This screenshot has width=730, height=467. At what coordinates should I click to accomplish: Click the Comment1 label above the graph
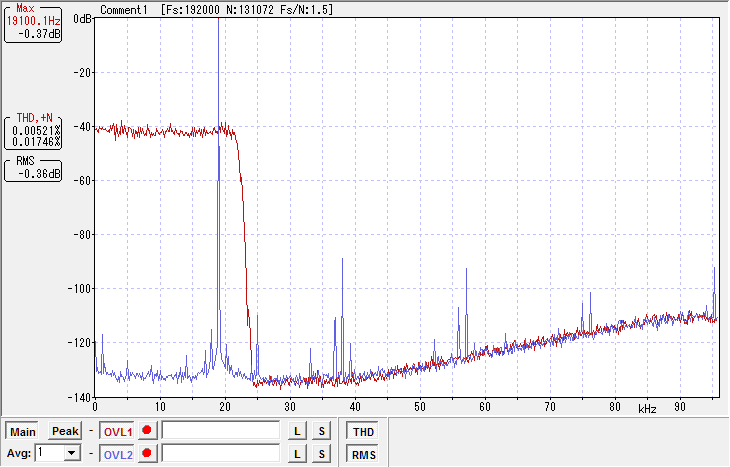[124, 10]
